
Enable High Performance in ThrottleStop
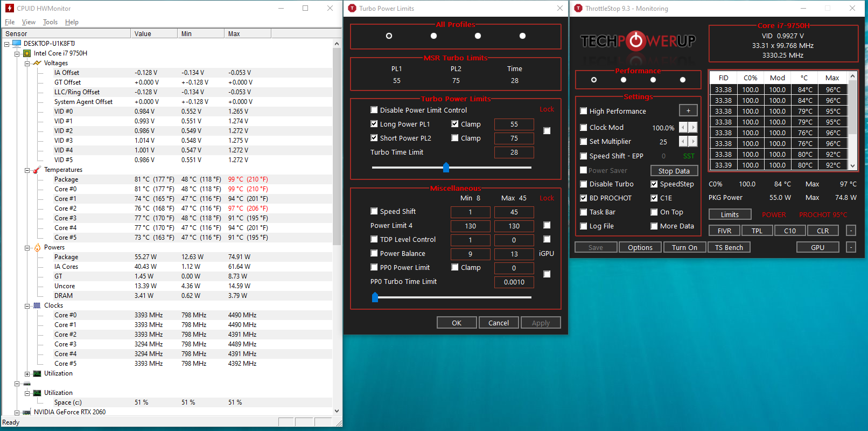tap(584, 111)
